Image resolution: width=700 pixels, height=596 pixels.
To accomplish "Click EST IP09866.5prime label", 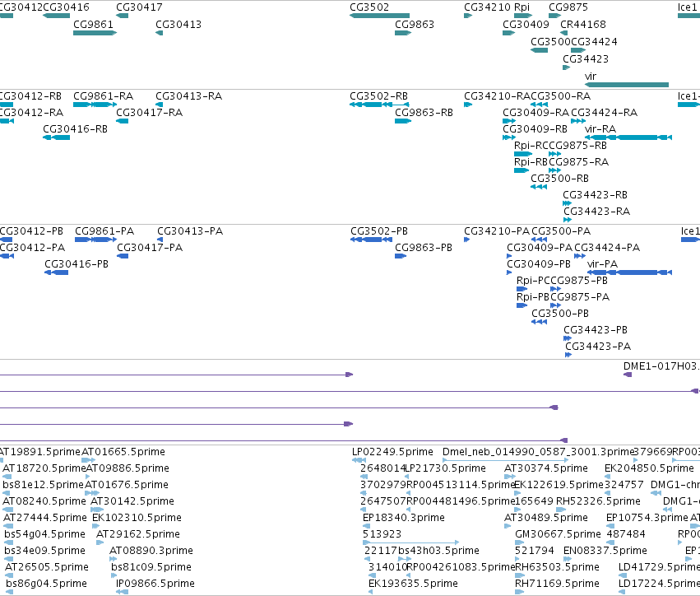I will [155, 583].
